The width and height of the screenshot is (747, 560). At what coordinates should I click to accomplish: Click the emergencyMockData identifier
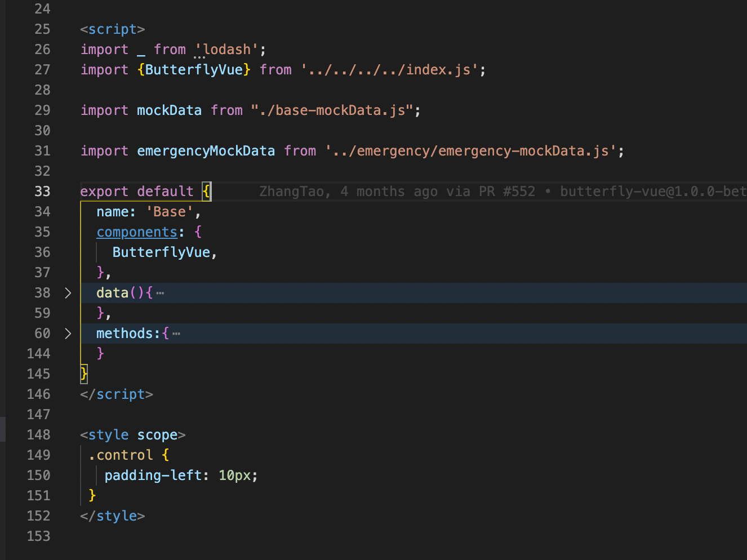pyautogui.click(x=206, y=151)
